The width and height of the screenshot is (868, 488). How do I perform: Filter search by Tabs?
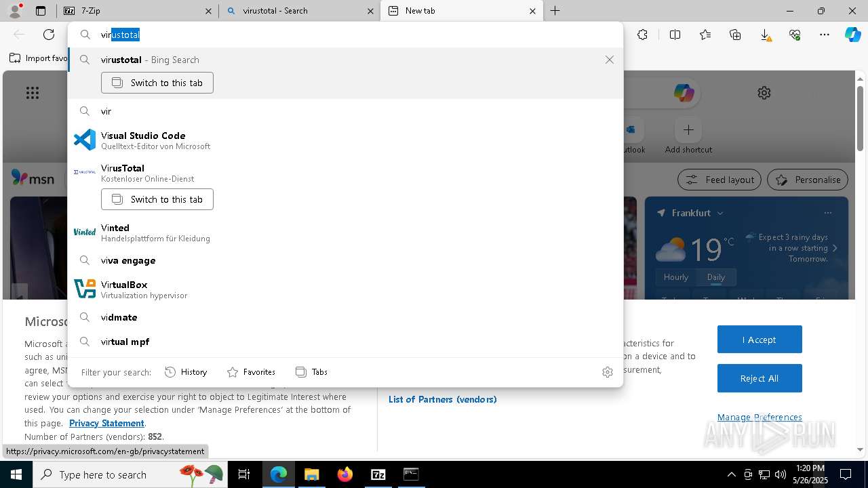point(311,372)
